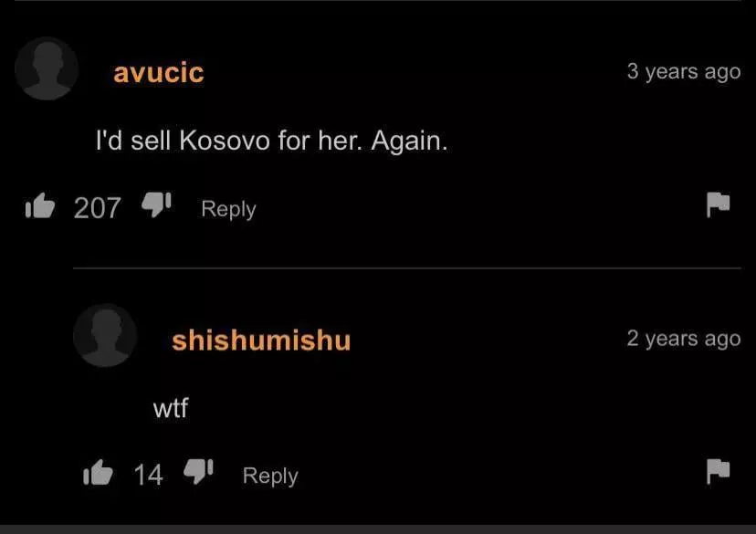Click the gray bar below the comments

point(378,529)
